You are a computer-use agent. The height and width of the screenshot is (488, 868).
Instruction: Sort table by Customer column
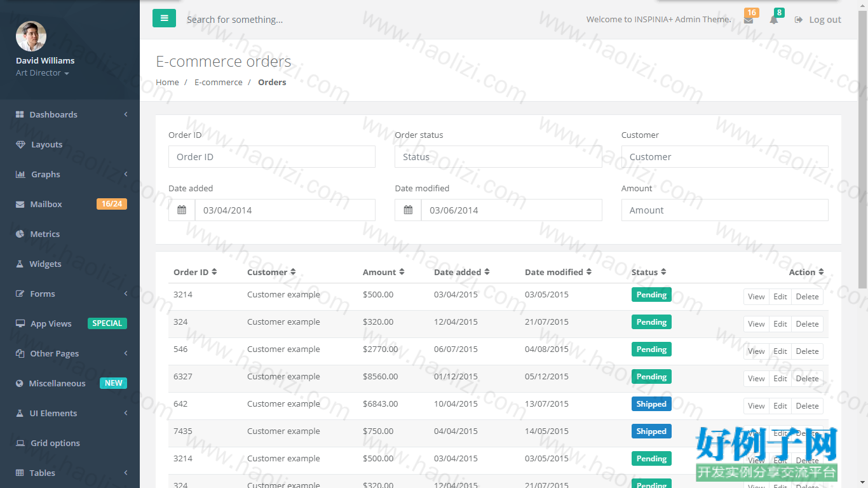[271, 272]
